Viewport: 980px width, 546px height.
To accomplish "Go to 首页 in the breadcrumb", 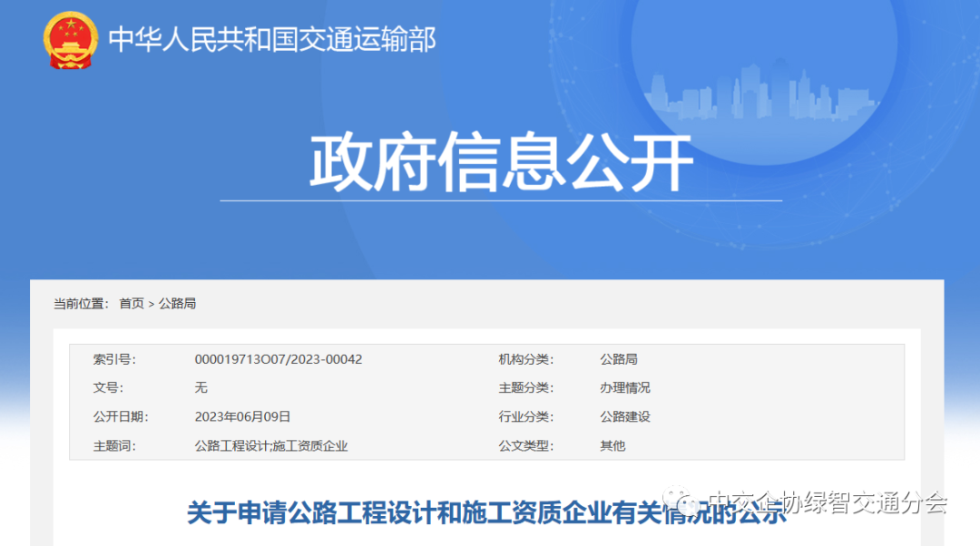I will pyautogui.click(x=132, y=304).
